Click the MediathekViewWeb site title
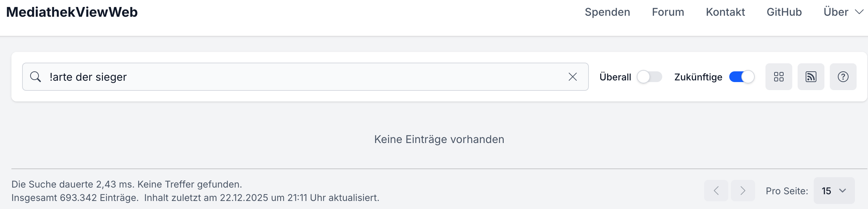 [72, 12]
